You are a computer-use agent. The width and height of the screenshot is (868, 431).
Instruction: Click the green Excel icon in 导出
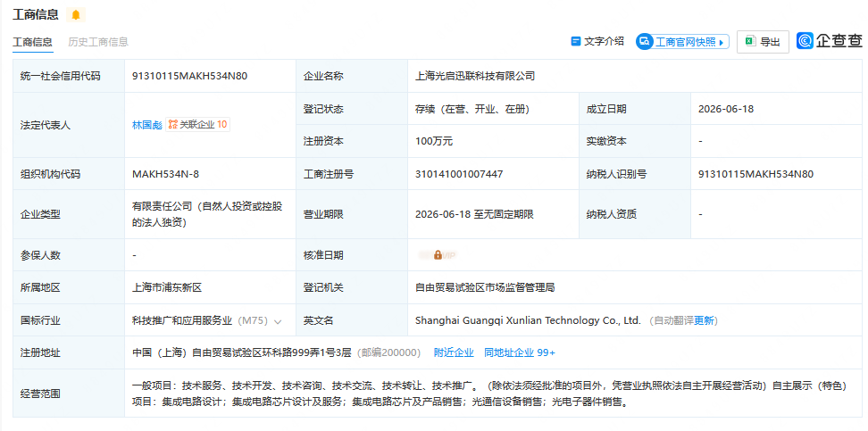(x=751, y=42)
